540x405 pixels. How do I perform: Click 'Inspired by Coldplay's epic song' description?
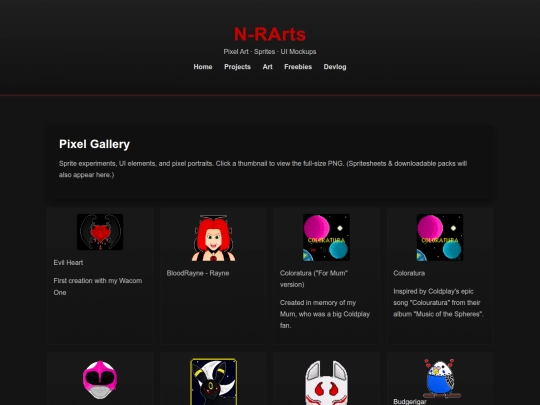438,302
